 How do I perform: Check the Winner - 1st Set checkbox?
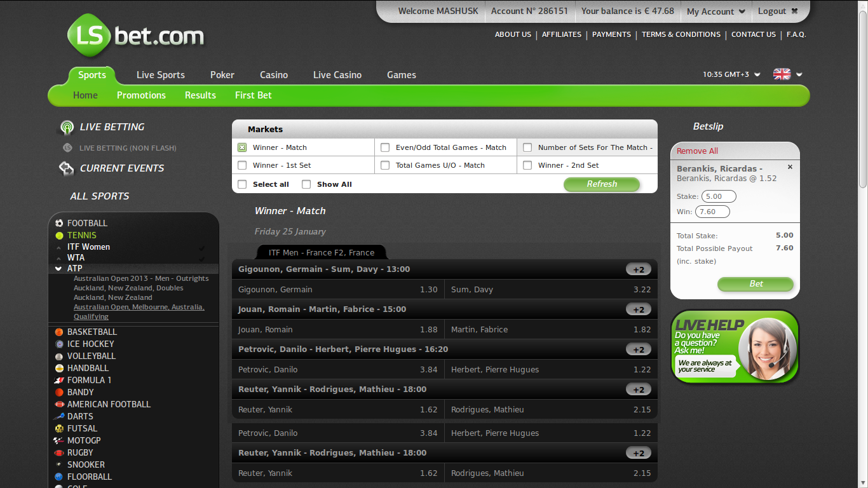tap(242, 165)
